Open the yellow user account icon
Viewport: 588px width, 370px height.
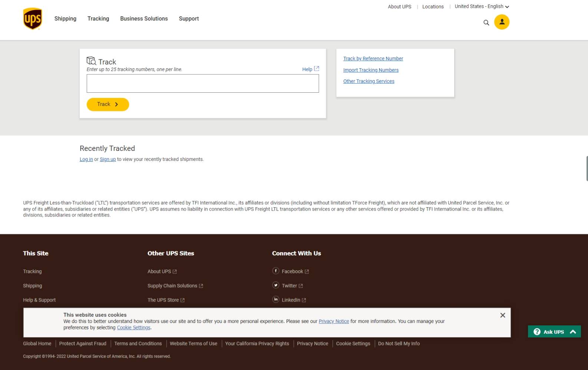pyautogui.click(x=502, y=22)
